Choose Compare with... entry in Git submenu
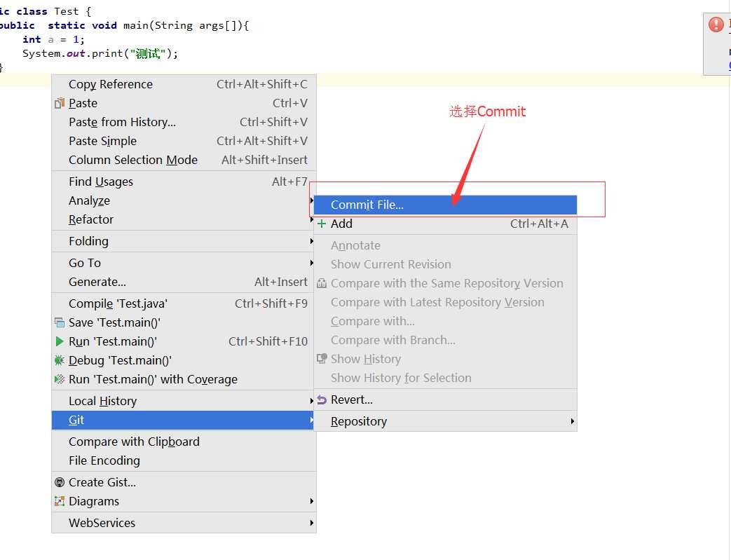731x560 pixels. coord(445,321)
